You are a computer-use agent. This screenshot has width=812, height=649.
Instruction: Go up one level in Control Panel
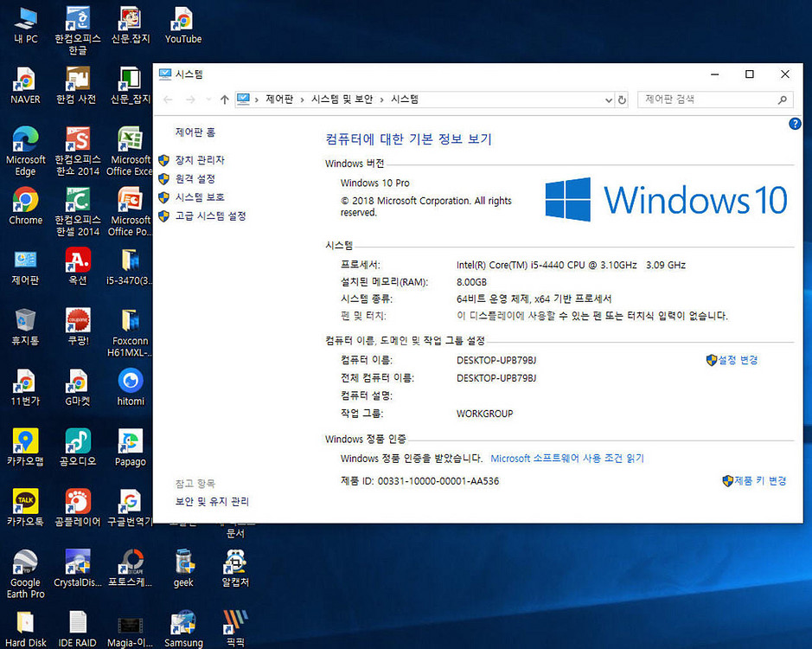[224, 100]
